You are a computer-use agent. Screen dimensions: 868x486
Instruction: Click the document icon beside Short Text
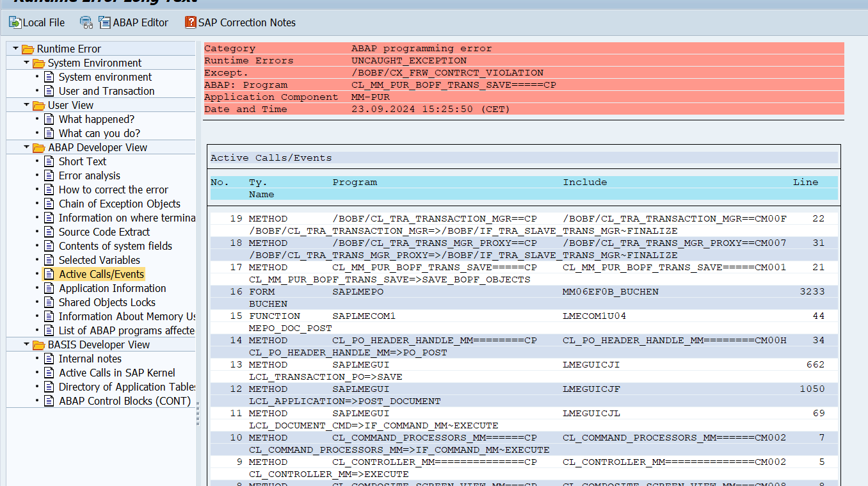(49, 162)
